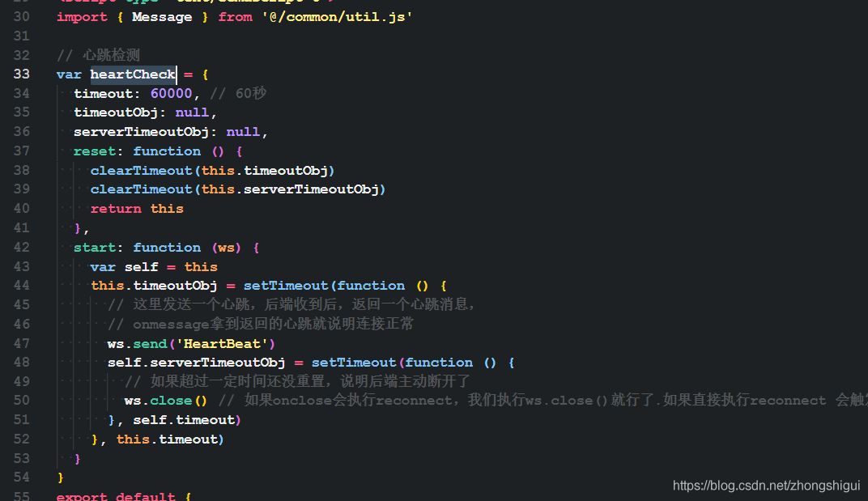The image size is (868, 501).
Task: Click the onmessage comment on line 46
Action: [x=261, y=324]
